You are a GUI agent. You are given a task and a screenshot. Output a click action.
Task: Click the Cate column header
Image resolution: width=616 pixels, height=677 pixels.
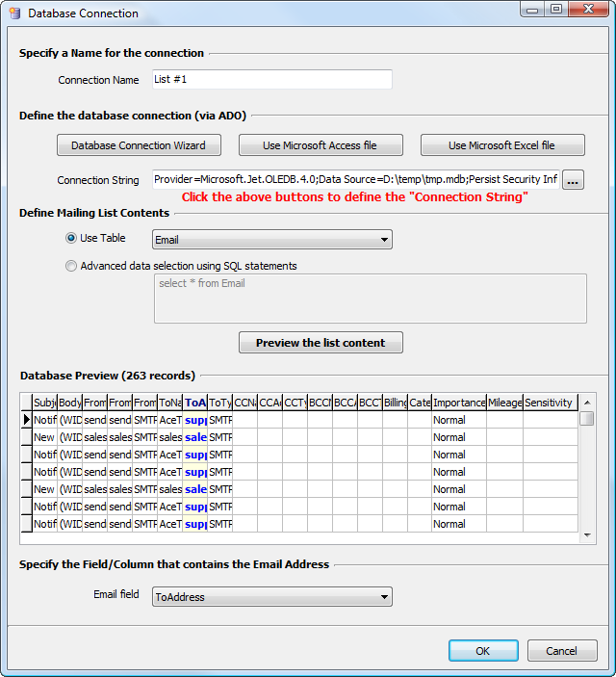pos(420,403)
